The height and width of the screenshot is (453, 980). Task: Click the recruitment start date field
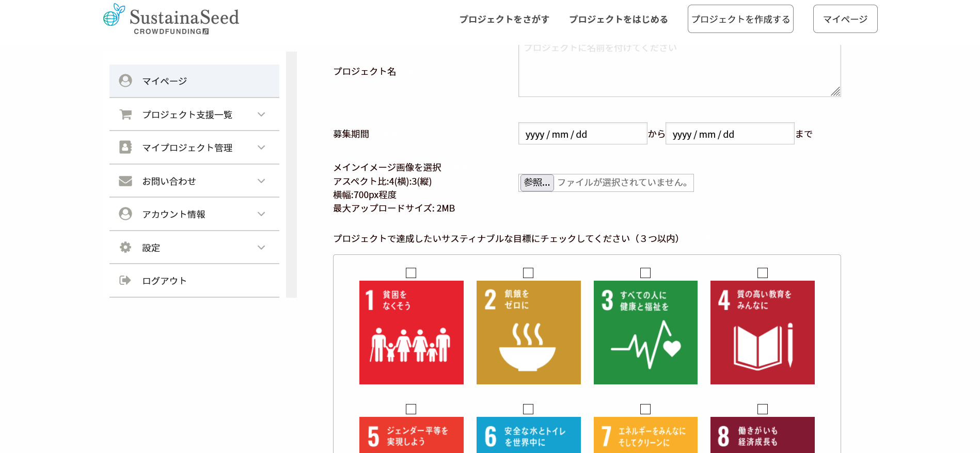(x=582, y=134)
